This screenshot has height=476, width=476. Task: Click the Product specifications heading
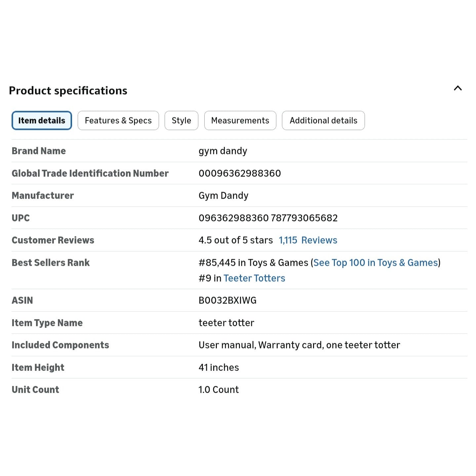pos(68,91)
